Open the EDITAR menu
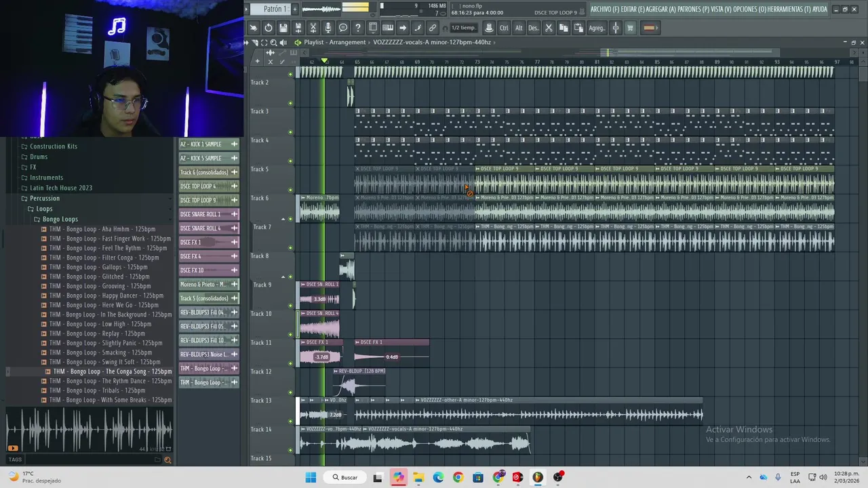 pyautogui.click(x=633, y=9)
